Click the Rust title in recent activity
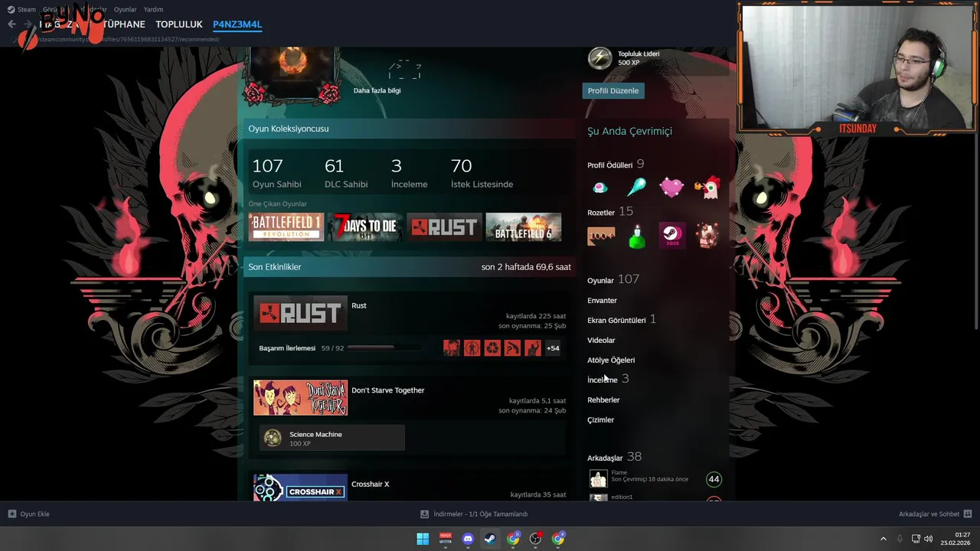 (x=359, y=305)
